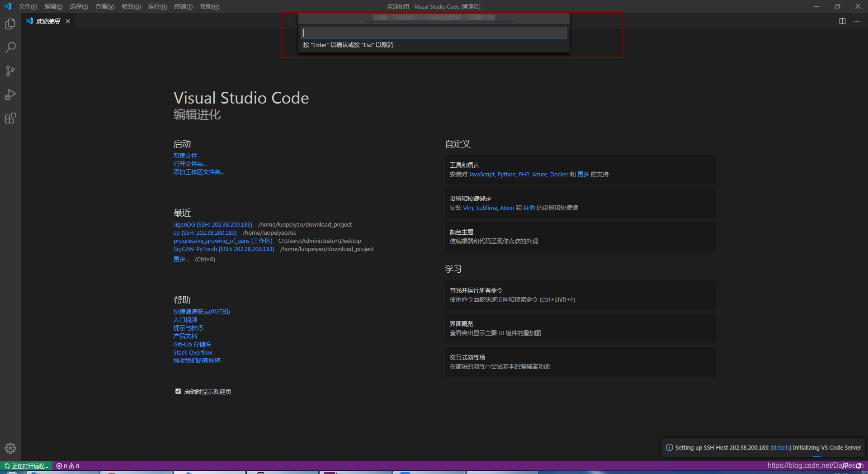Click the 更多... recent link

[x=181, y=259]
